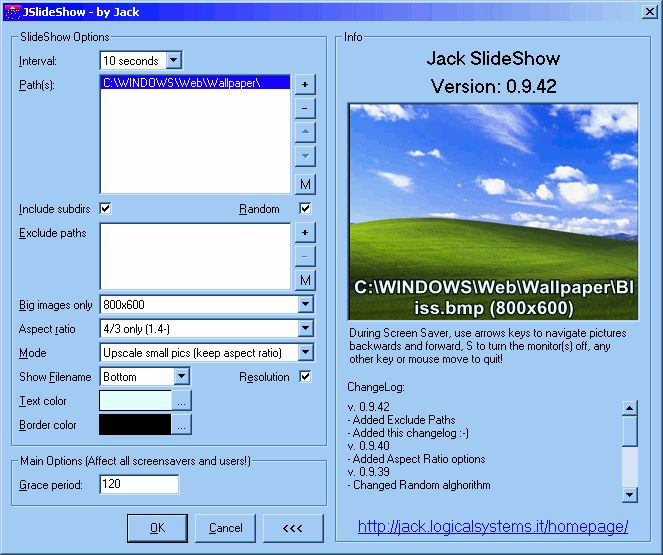The image size is (663, 555).
Task: Expand the Mode dropdown
Action: [305, 353]
